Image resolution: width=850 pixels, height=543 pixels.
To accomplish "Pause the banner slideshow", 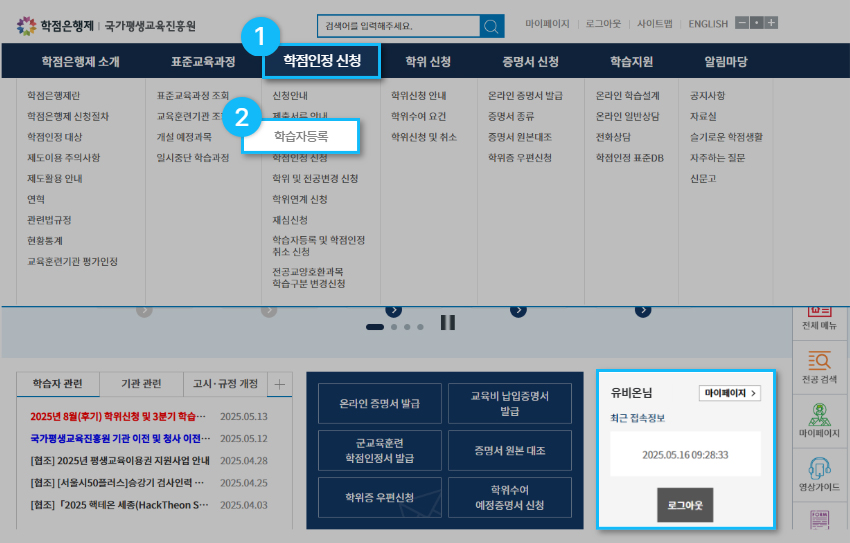I will pyautogui.click(x=448, y=322).
